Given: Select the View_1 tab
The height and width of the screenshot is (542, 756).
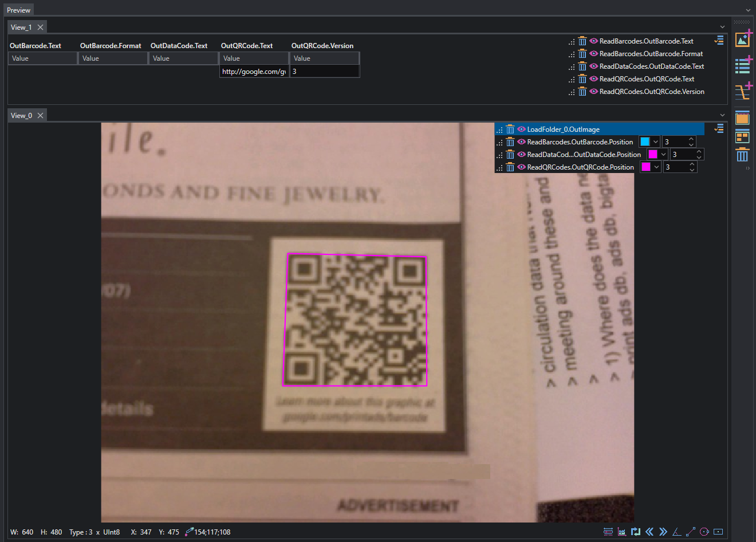Looking at the screenshot, I should [21, 28].
